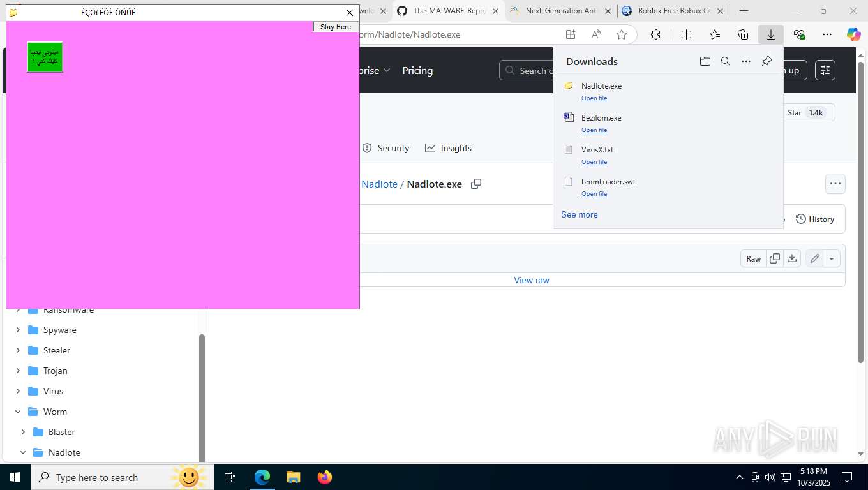Viewport: 868px width, 490px height.
Task: Collapse the Worm folder
Action: tap(18, 412)
